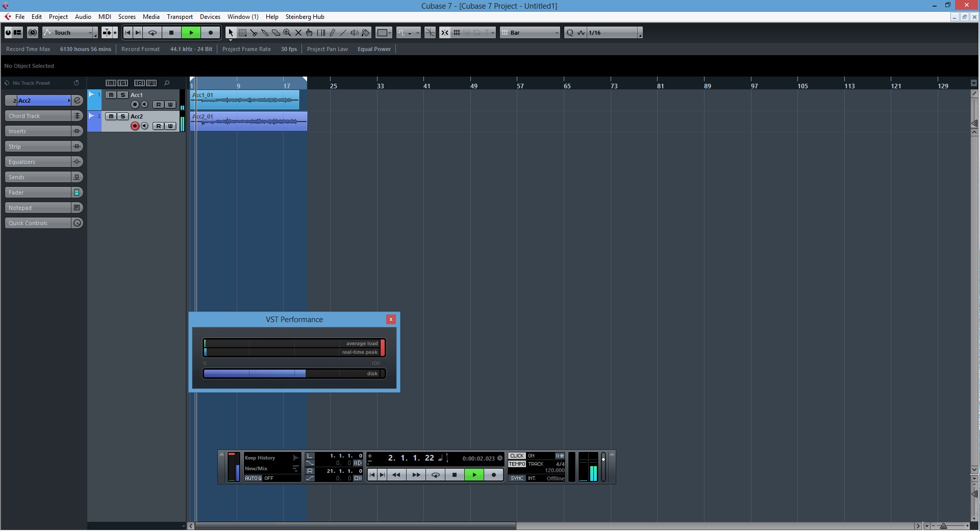Toggle Read automation on Acc1
Image resolution: width=980 pixels, height=531 pixels.
point(159,105)
